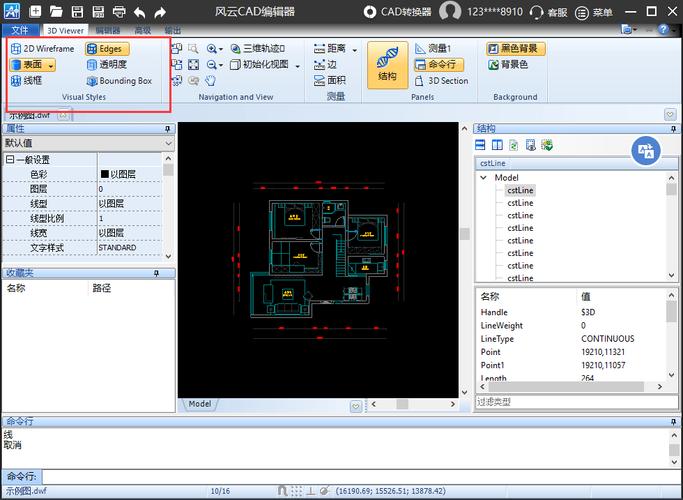Contact 客服 customer service

549,12
